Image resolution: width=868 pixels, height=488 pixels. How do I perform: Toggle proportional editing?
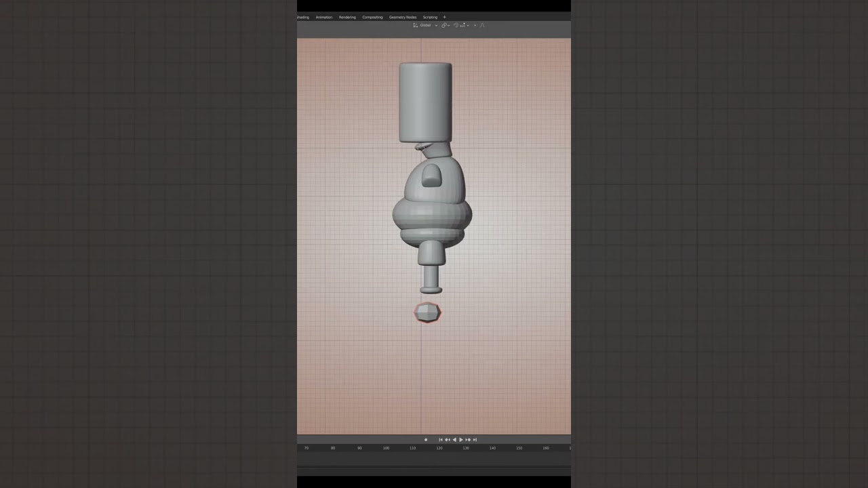click(475, 25)
